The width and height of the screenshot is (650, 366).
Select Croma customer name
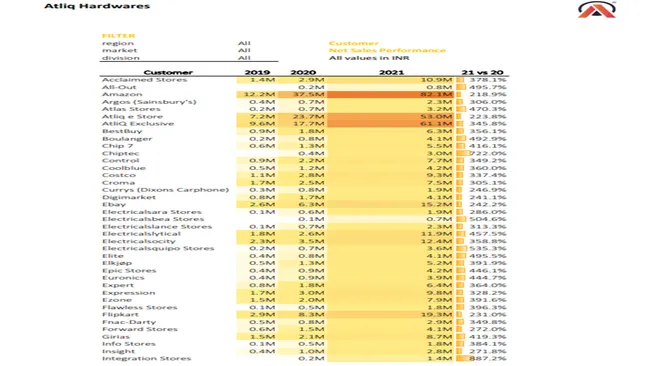(118, 182)
